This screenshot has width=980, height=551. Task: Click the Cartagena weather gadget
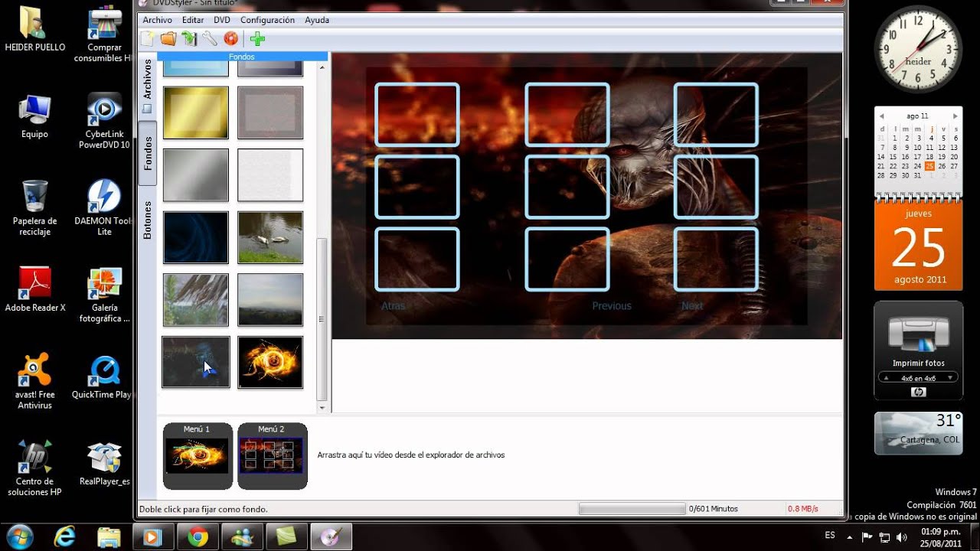918,433
